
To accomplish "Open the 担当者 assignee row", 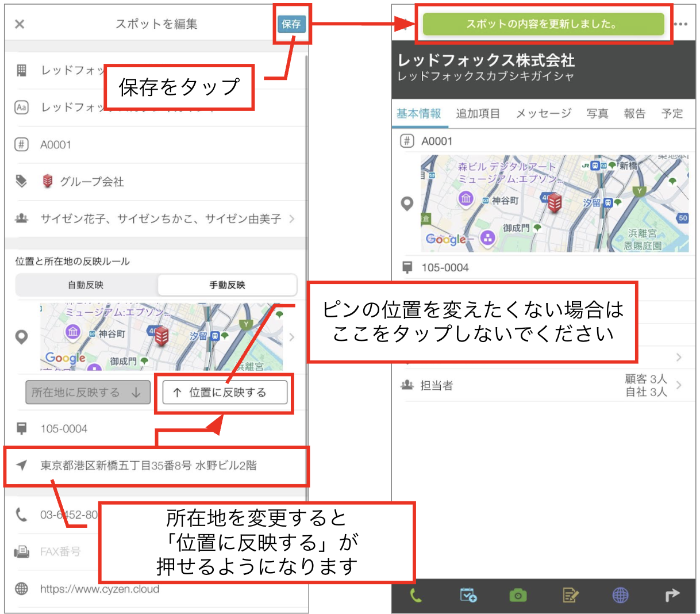I will [x=544, y=385].
